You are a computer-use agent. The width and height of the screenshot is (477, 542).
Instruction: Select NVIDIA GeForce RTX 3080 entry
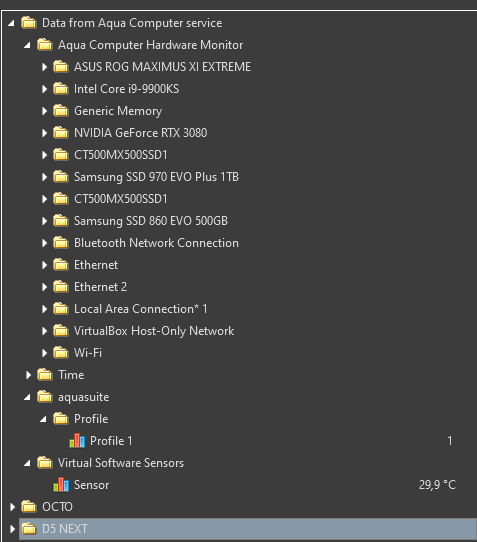point(141,133)
